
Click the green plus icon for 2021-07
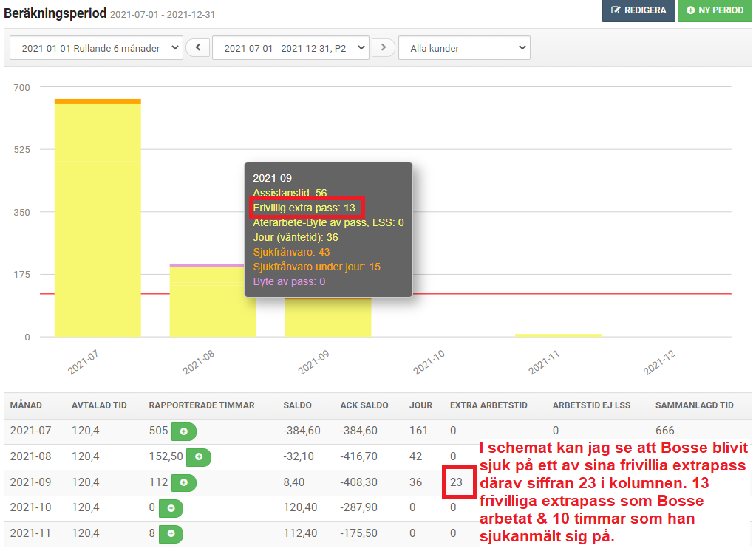(184, 431)
